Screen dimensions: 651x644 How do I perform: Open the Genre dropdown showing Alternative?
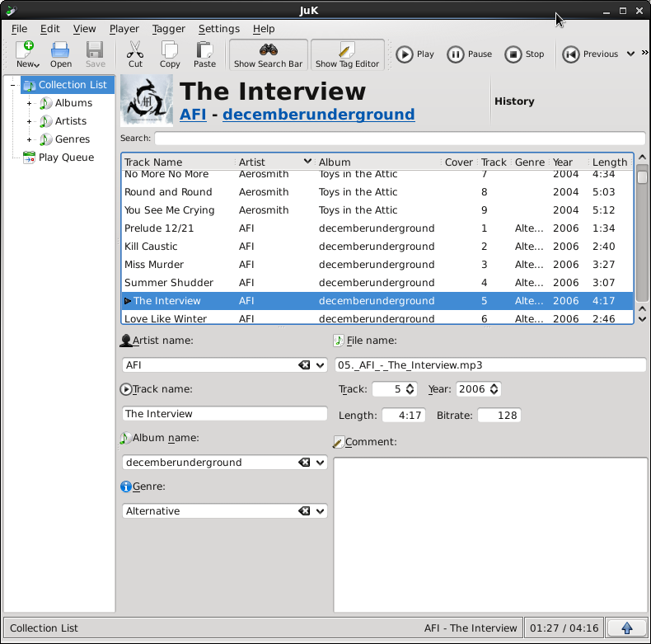[x=321, y=511]
